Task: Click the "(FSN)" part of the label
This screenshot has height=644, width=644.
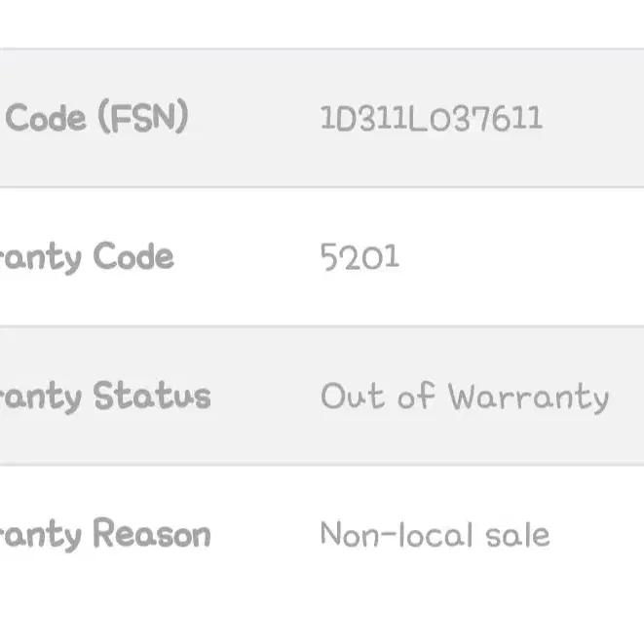Action: [x=143, y=117]
